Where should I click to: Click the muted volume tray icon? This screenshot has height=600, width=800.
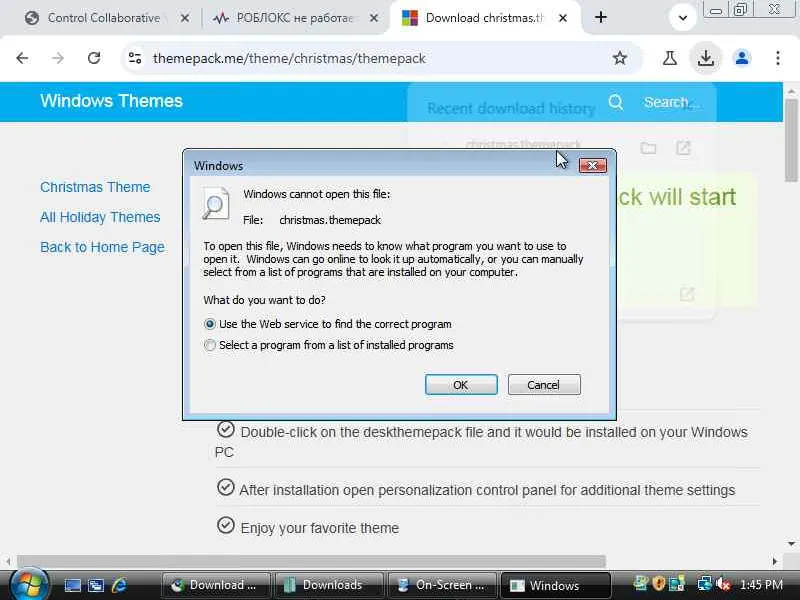(x=723, y=584)
